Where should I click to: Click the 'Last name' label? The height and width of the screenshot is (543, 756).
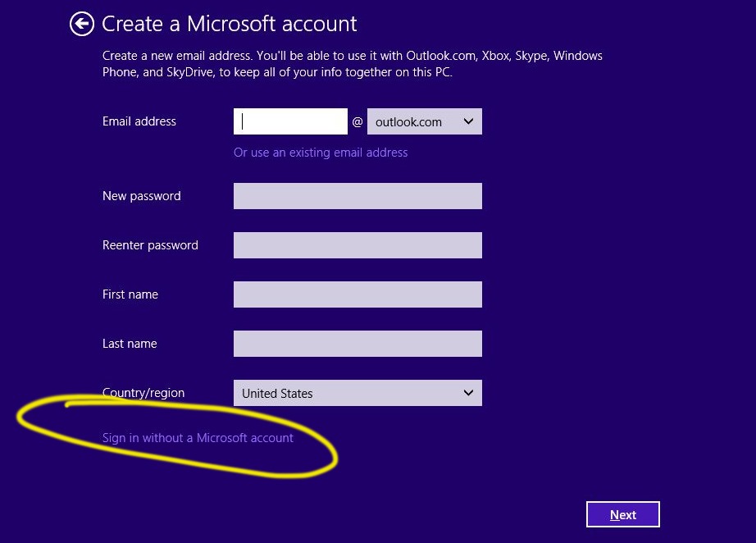coord(130,344)
